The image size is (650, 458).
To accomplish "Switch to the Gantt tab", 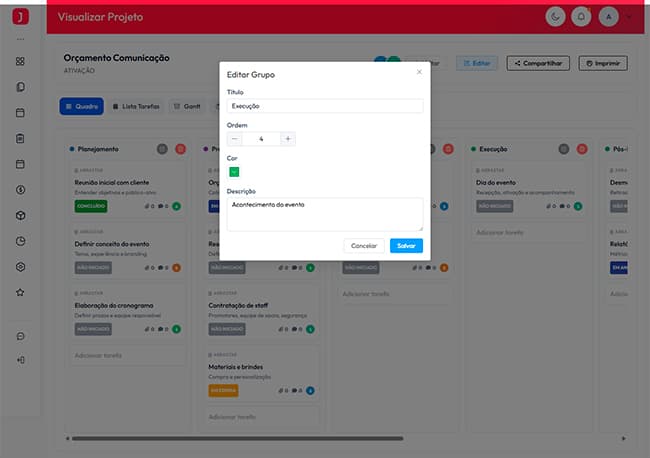I will (187, 107).
